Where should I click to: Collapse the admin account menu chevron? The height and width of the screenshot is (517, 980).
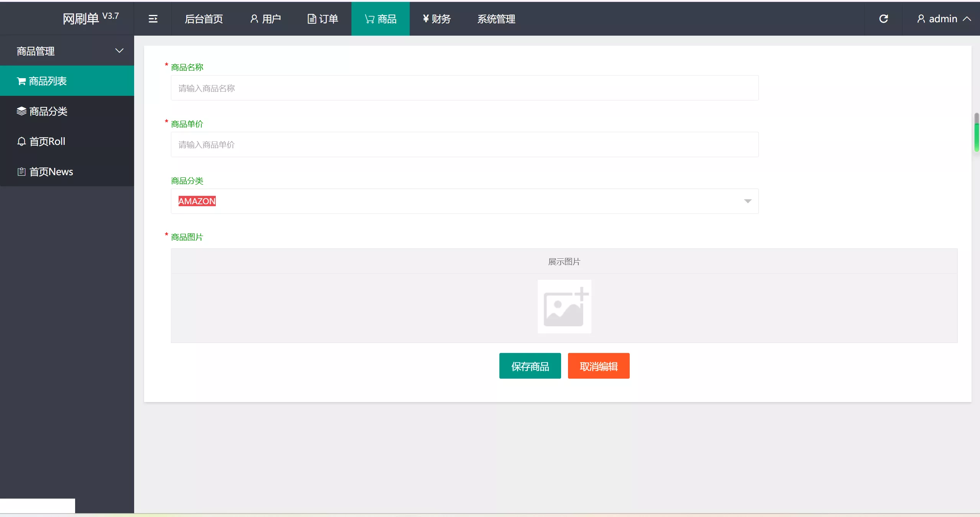click(x=968, y=18)
